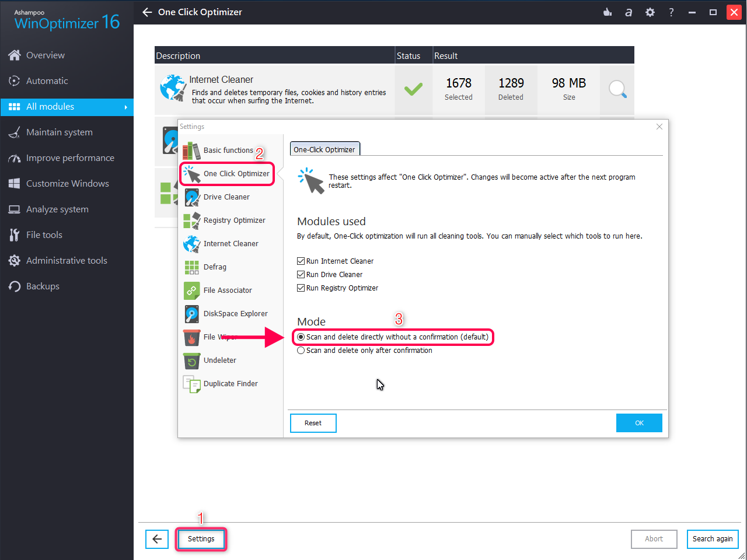
Task: Select Scan and delete only after confirmation
Action: [x=301, y=351]
